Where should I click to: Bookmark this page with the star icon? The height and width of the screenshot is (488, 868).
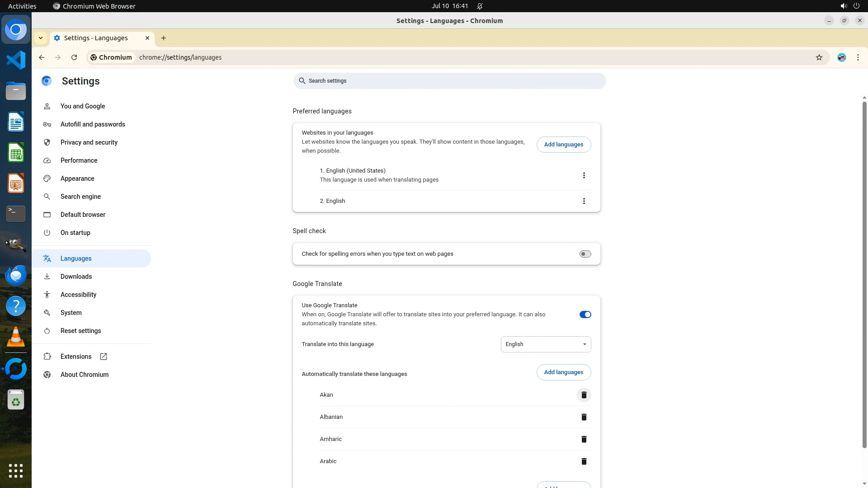[x=819, y=57]
